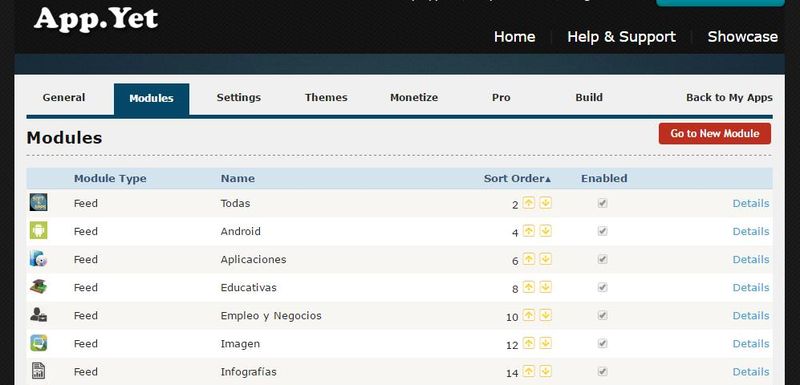Go to the Monetize tab
Image resolution: width=800 pixels, height=385 pixels.
414,97
